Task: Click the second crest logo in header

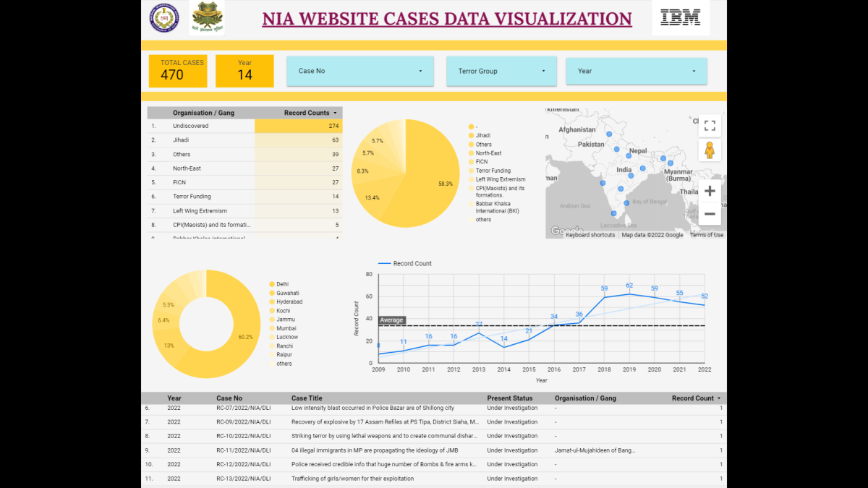Action: [x=206, y=18]
